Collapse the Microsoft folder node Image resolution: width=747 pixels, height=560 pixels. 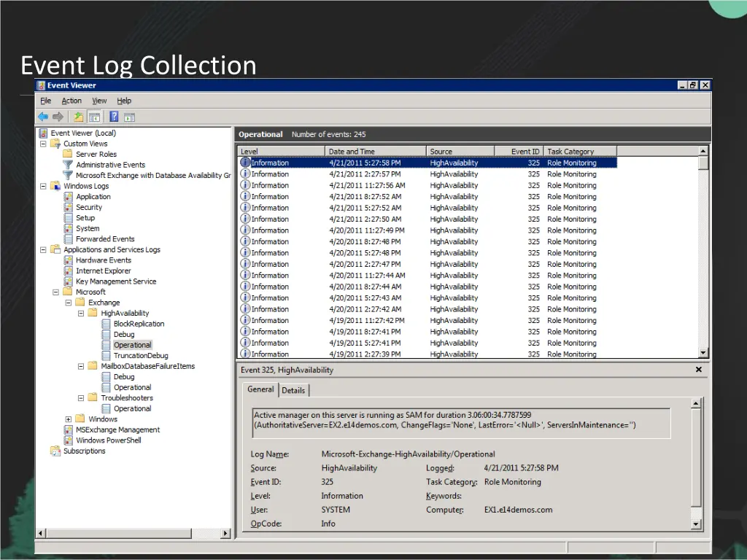click(x=55, y=292)
